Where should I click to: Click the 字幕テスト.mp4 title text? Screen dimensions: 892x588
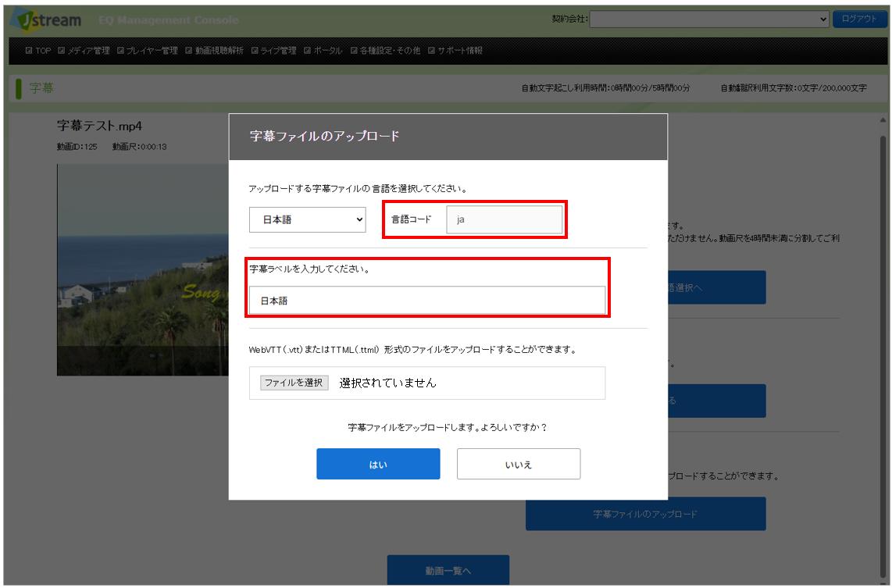point(99,126)
